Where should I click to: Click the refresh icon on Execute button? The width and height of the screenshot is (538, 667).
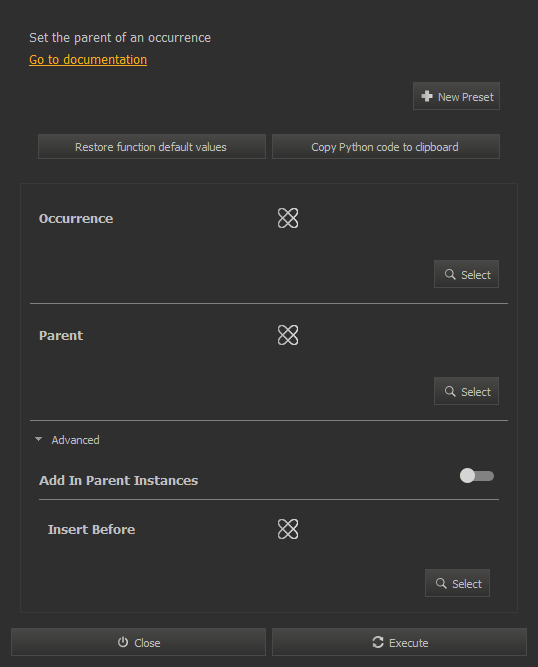pyautogui.click(x=378, y=642)
